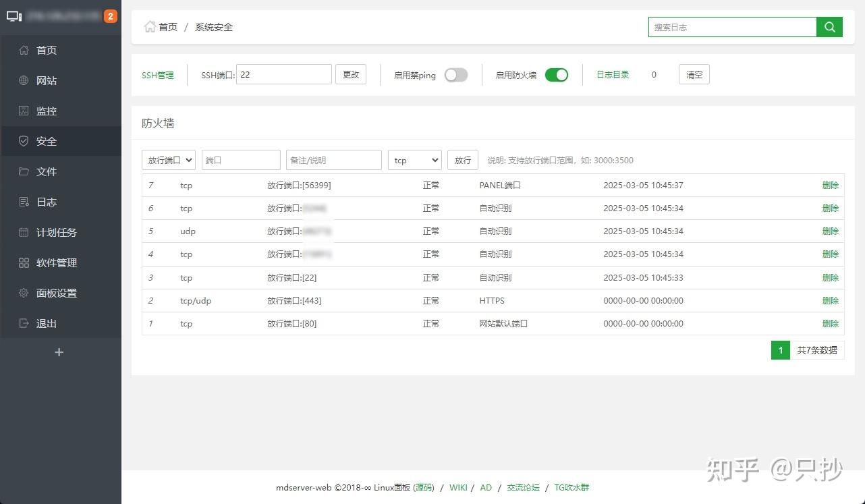The width and height of the screenshot is (865, 504).
Task: Click the 备注/说明 remark input field
Action: click(333, 160)
